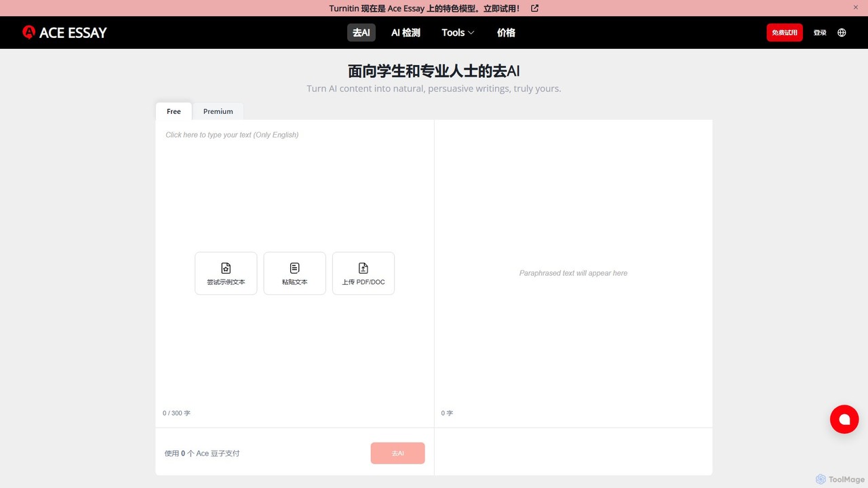Switch to the Premium tab
The height and width of the screenshot is (488, 868).
click(218, 111)
